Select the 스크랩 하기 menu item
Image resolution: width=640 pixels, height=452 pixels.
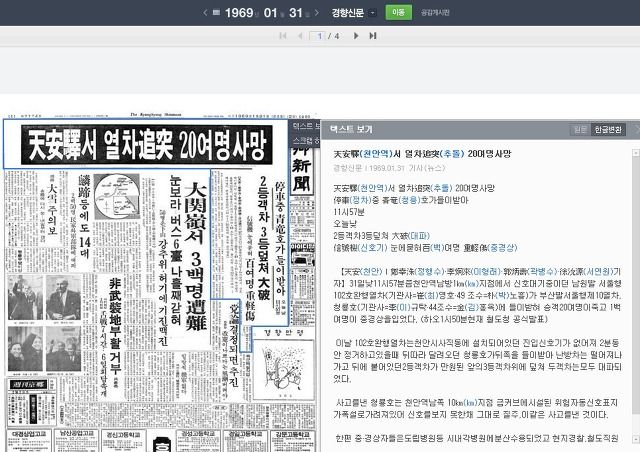point(305,140)
